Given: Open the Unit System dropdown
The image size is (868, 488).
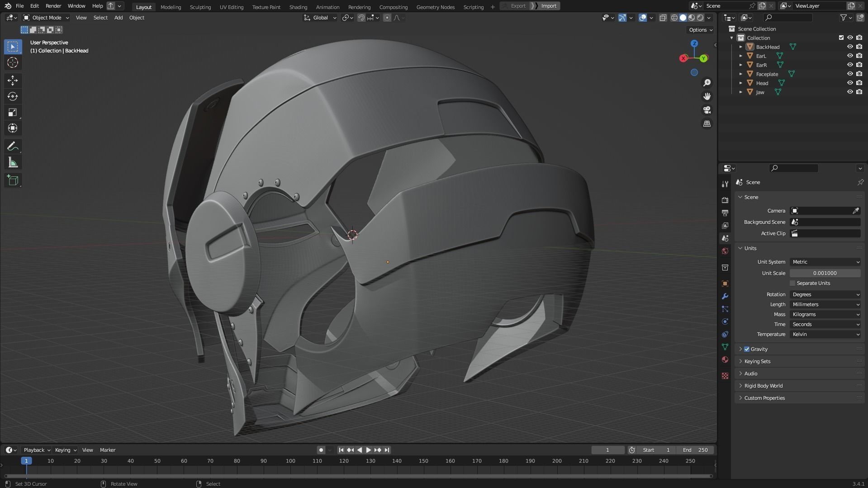Looking at the screenshot, I should tap(825, 262).
